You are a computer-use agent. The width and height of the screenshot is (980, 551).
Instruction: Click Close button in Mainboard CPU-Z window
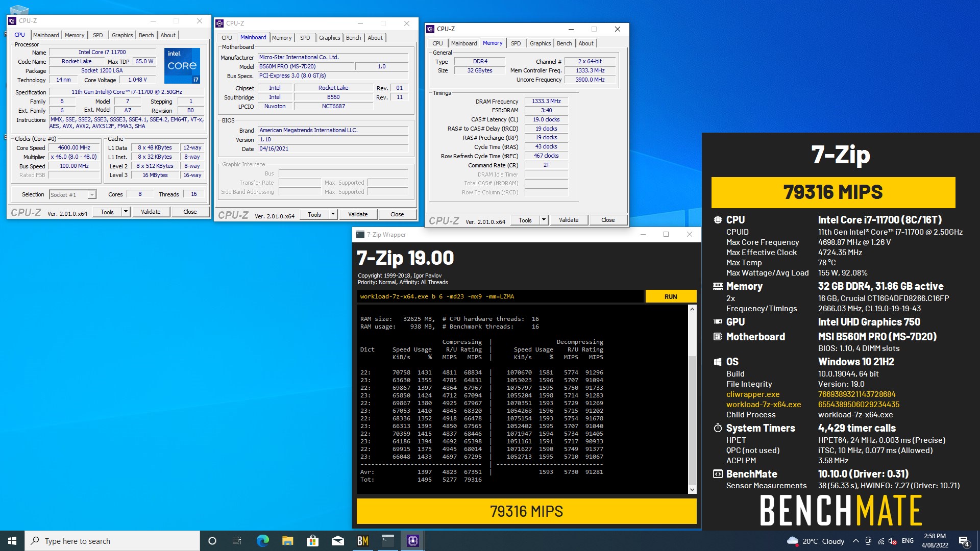[x=397, y=214]
